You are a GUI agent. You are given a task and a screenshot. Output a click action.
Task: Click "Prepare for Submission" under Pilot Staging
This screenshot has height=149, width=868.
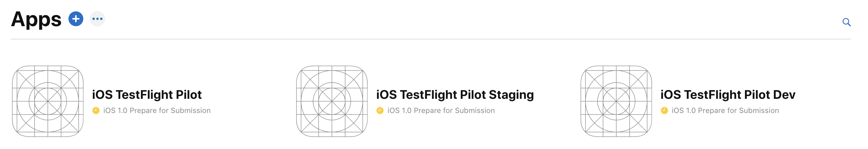coord(454,111)
